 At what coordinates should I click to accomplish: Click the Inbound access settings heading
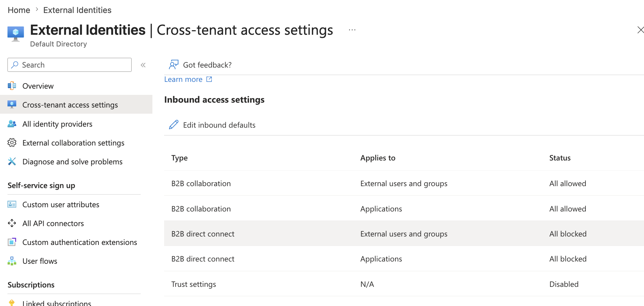214,100
